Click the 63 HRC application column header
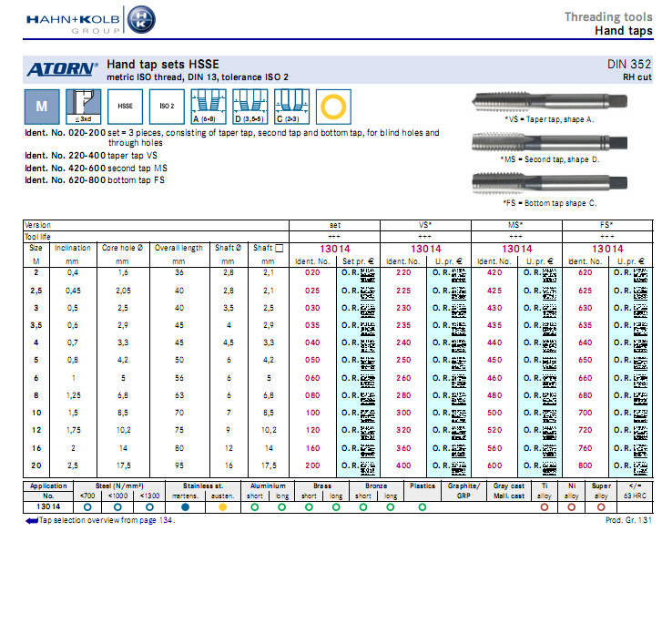 tap(635, 491)
